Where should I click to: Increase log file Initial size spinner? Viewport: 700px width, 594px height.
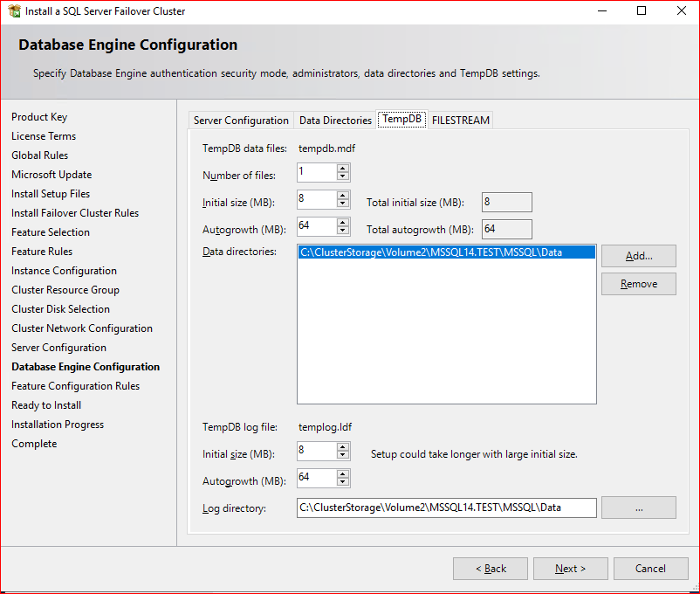pyautogui.click(x=343, y=447)
